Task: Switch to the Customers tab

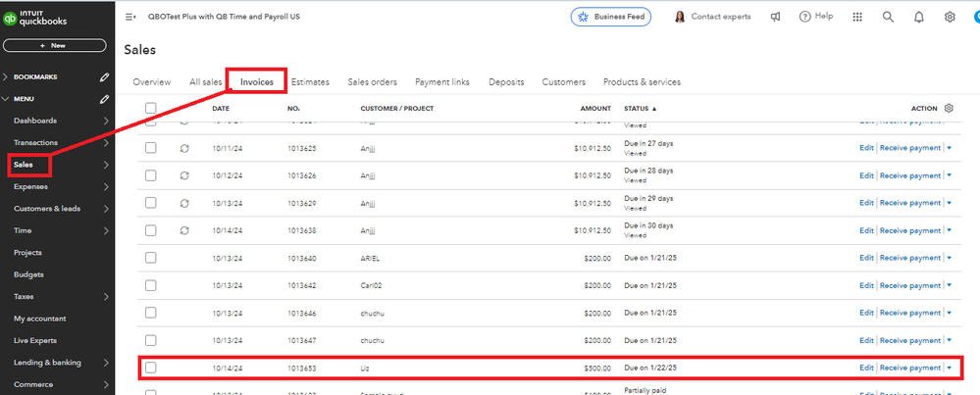Action: (x=564, y=81)
